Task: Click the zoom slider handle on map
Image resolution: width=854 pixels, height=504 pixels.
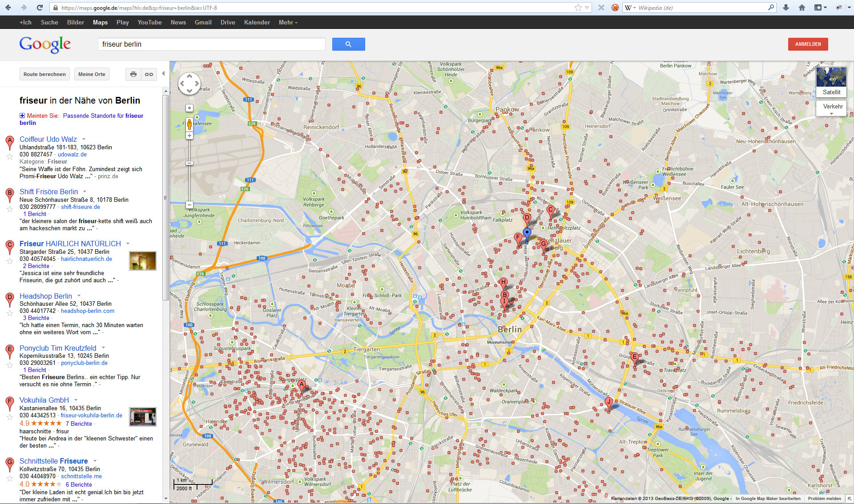Action: pos(189,163)
